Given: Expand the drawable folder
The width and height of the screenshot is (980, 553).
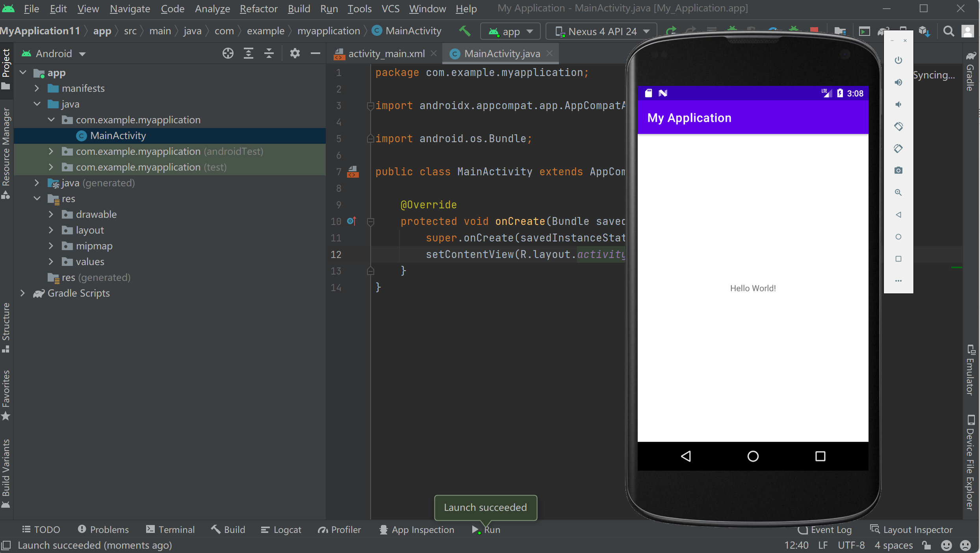Looking at the screenshot, I should [x=51, y=214].
